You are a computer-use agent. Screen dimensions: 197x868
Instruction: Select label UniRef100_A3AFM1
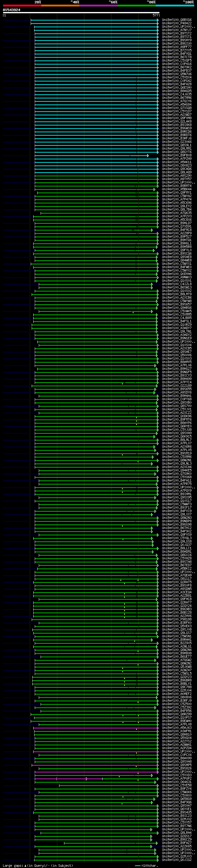pyautogui.click(x=177, y=731)
